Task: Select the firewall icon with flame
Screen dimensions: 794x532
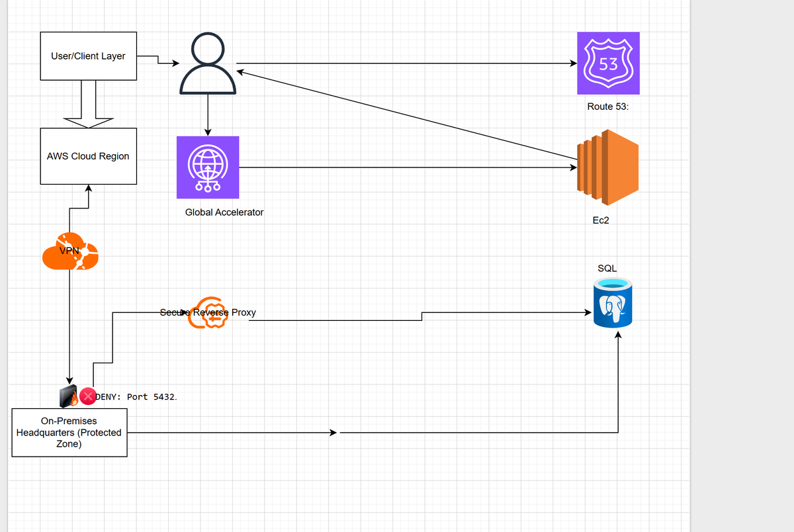Action: click(x=69, y=396)
